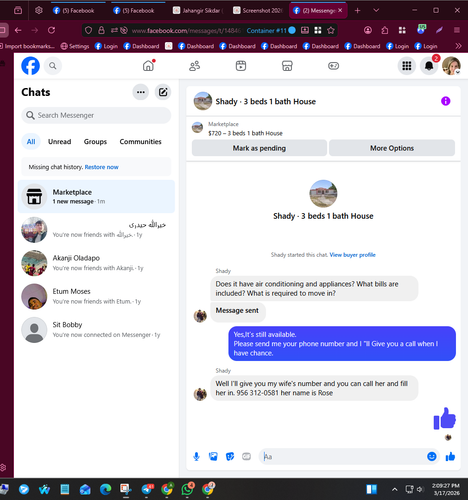Open Microsoft Edge from the taskbar
The width and height of the screenshot is (468, 500).
coord(106,489)
